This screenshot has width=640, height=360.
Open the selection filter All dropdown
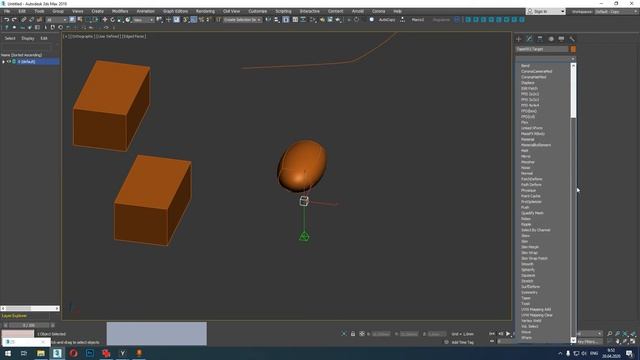(56, 20)
